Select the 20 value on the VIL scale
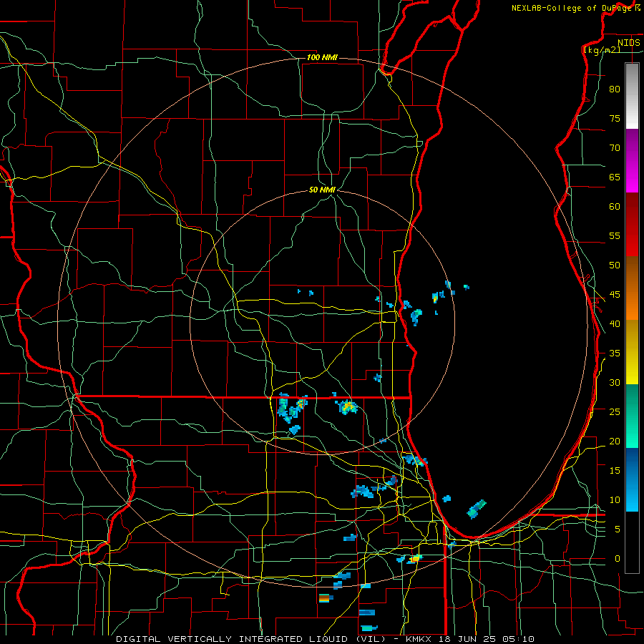 click(x=615, y=441)
